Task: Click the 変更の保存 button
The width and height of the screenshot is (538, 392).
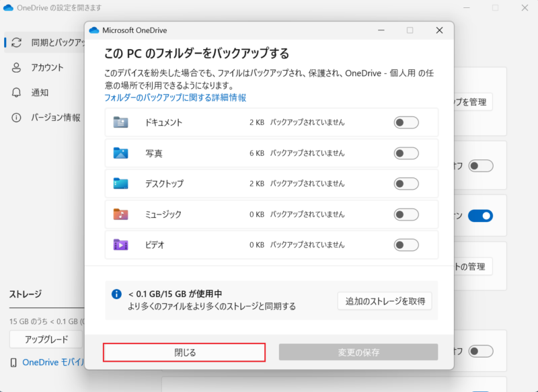Action: point(358,352)
